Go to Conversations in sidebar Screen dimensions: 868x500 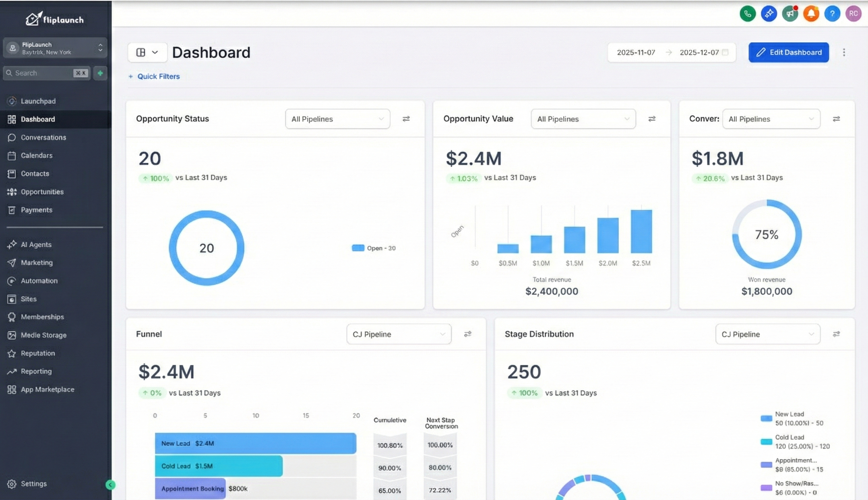coord(43,137)
